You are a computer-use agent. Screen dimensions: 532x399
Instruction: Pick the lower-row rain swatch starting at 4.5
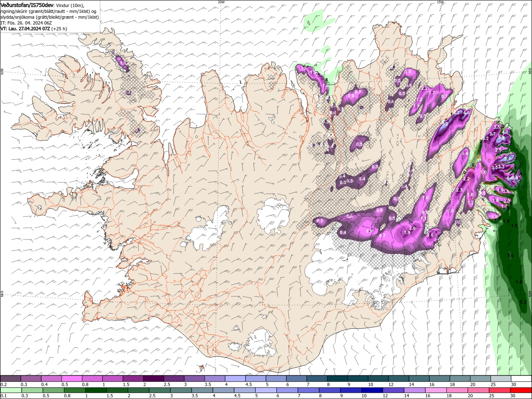(244, 390)
